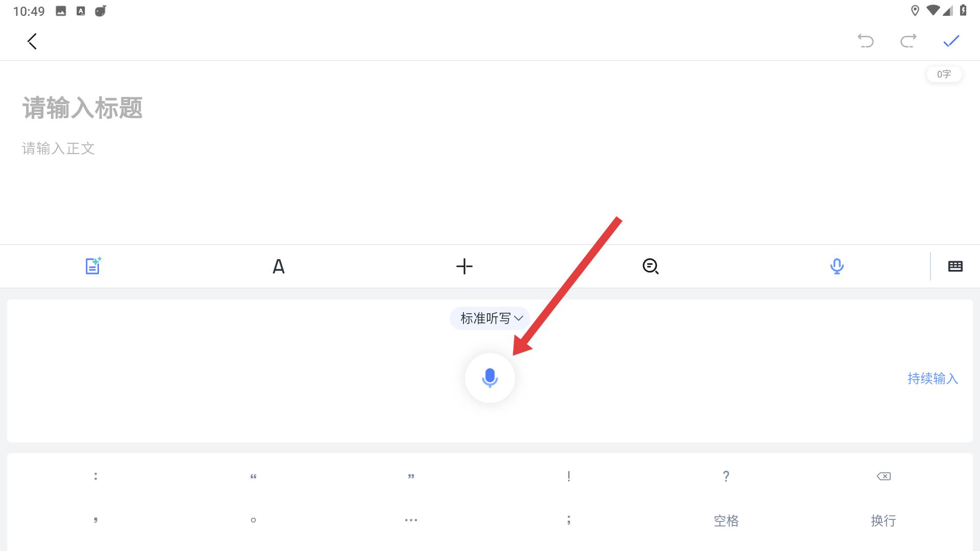Click the undo arrow icon
980x551 pixels.
(866, 41)
